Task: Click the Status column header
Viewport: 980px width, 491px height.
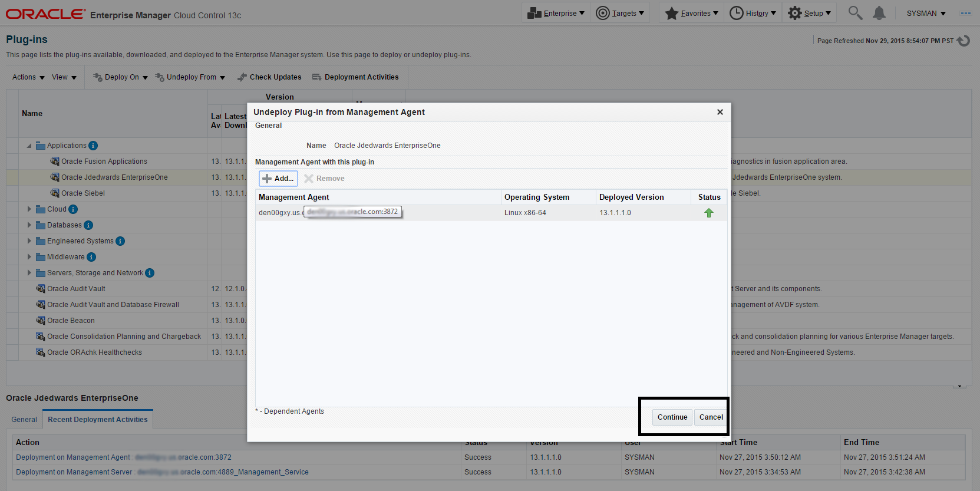Action: 709,197
